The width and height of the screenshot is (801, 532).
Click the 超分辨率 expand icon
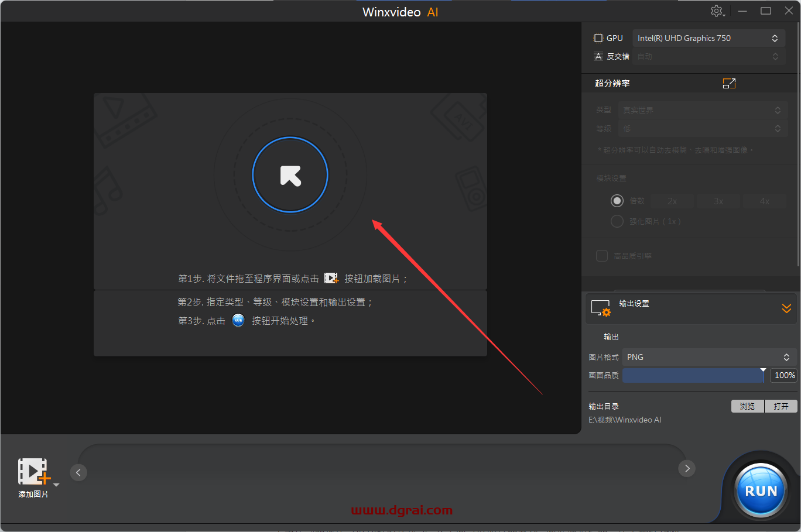(729, 84)
